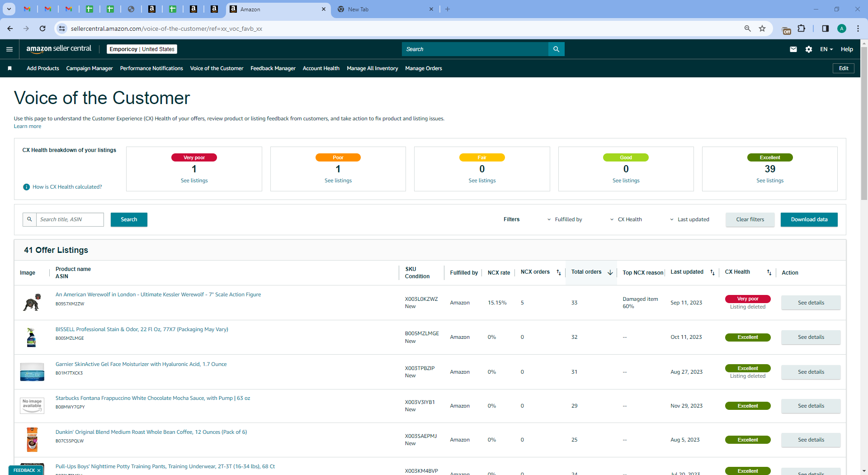Open the tab search dropdown arrow
The width and height of the screenshot is (868, 475).
(9, 9)
